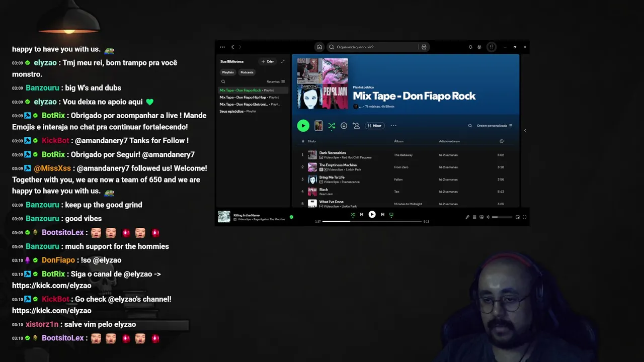Toggle shuffle in the player bar
The width and height of the screenshot is (644, 362).
pos(352,215)
